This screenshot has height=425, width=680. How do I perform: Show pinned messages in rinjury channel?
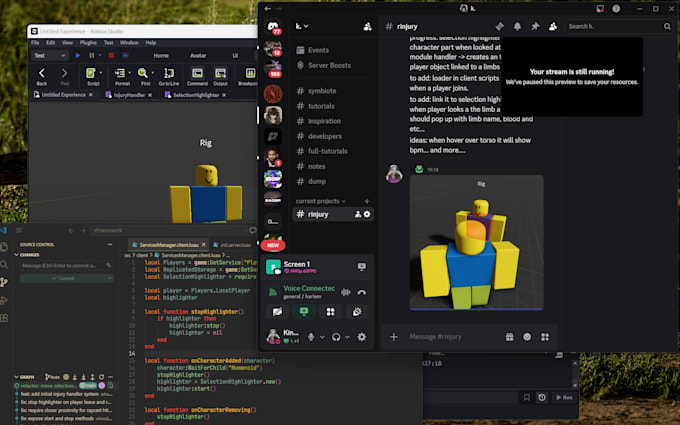click(x=535, y=26)
